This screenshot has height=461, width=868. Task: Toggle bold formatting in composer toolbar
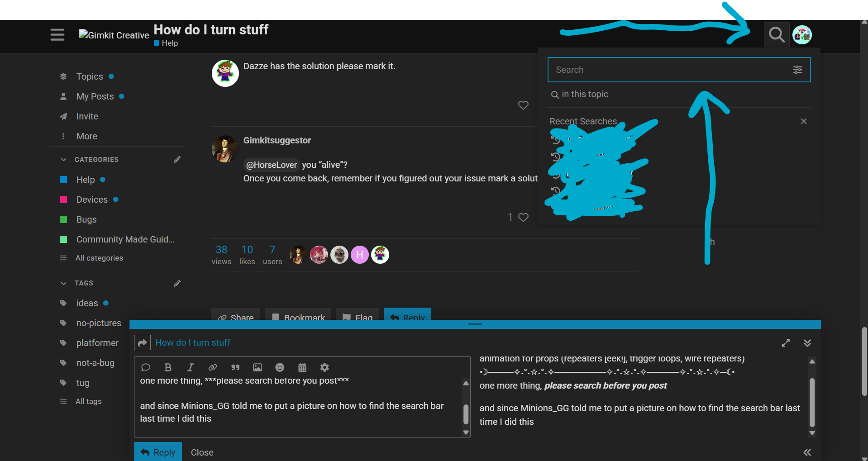tap(168, 367)
